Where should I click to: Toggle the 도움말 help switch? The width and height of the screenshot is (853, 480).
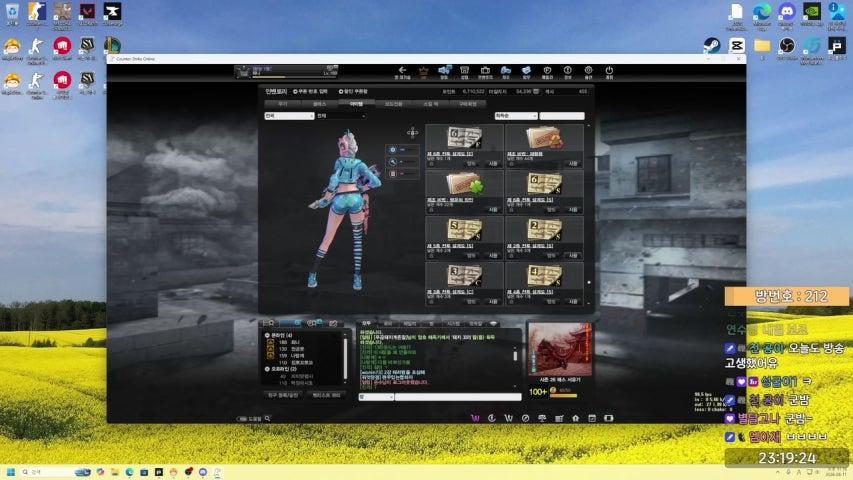[242, 419]
